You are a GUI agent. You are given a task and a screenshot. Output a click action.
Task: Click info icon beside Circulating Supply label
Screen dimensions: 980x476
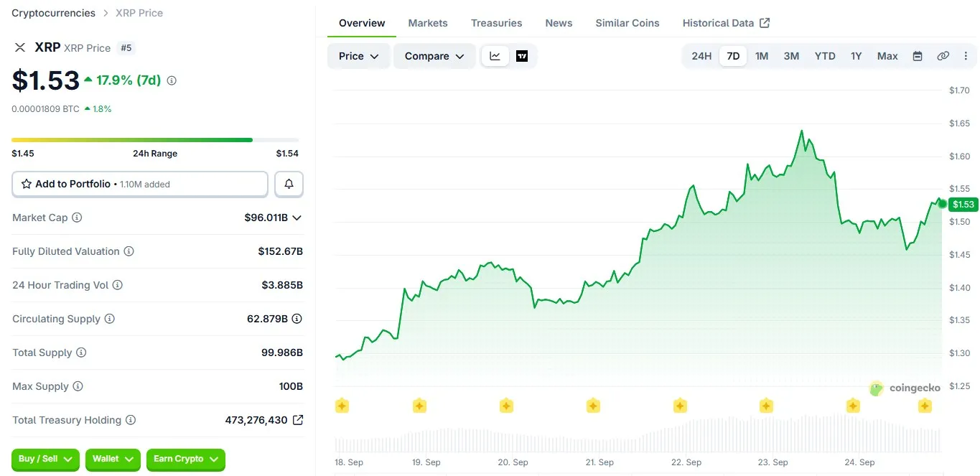coord(110,319)
